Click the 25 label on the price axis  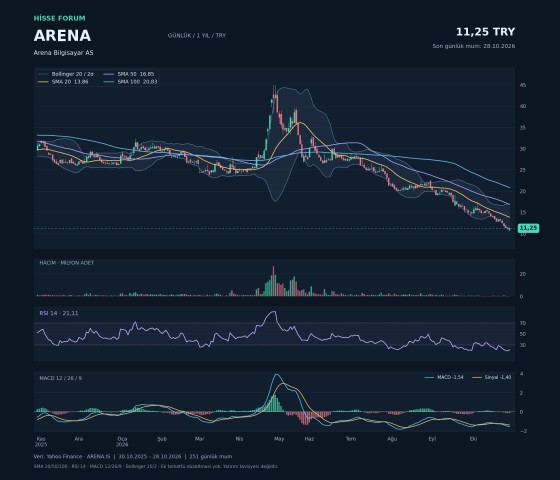click(523, 170)
